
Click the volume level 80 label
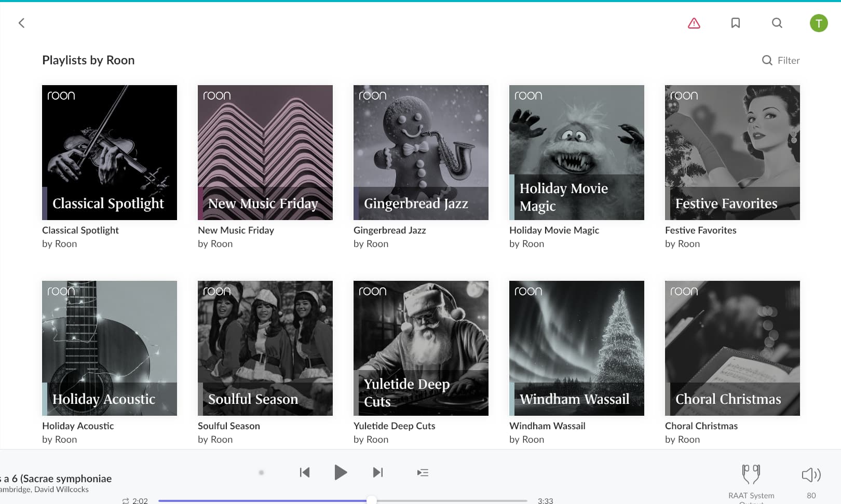(811, 496)
